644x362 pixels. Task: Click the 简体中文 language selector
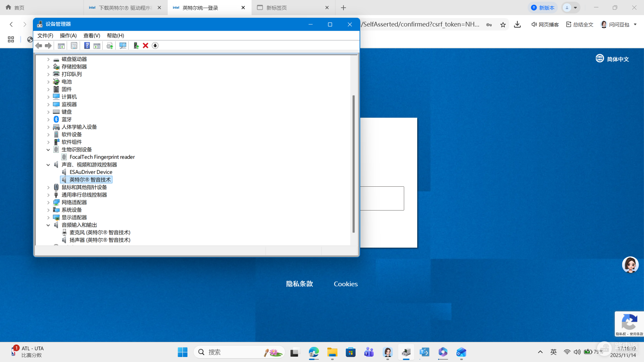point(612,59)
